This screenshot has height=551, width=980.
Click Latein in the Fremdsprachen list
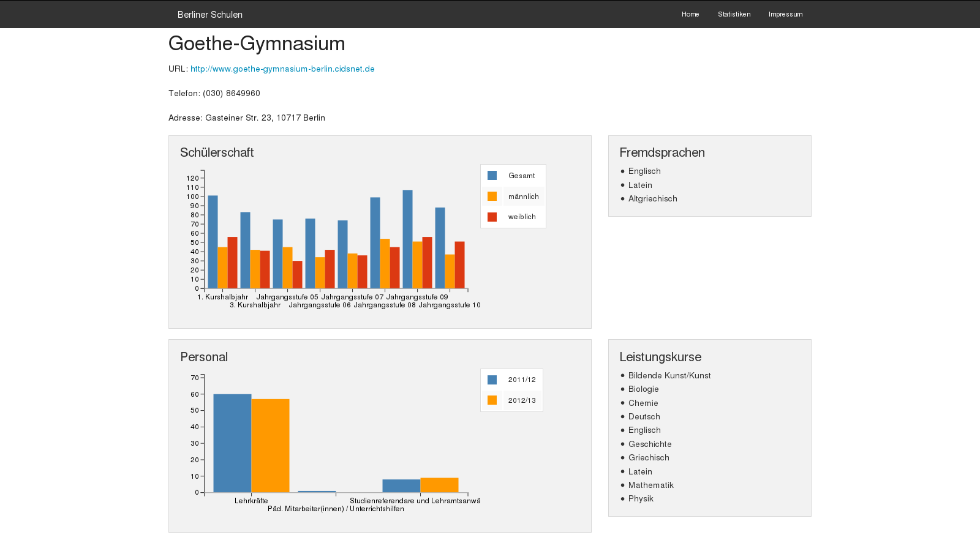(640, 185)
